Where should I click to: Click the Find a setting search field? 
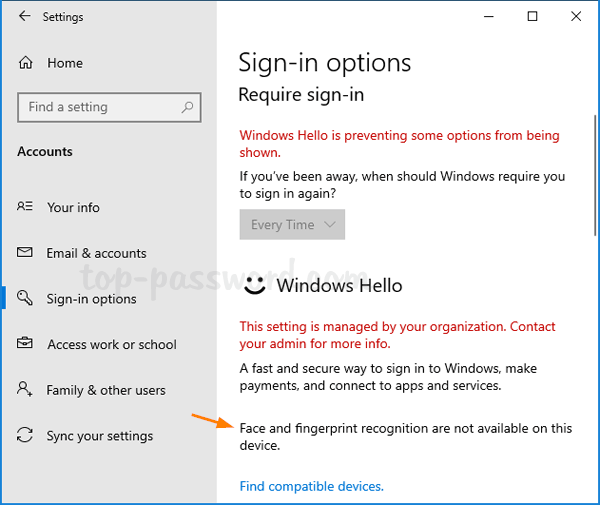coord(109,107)
